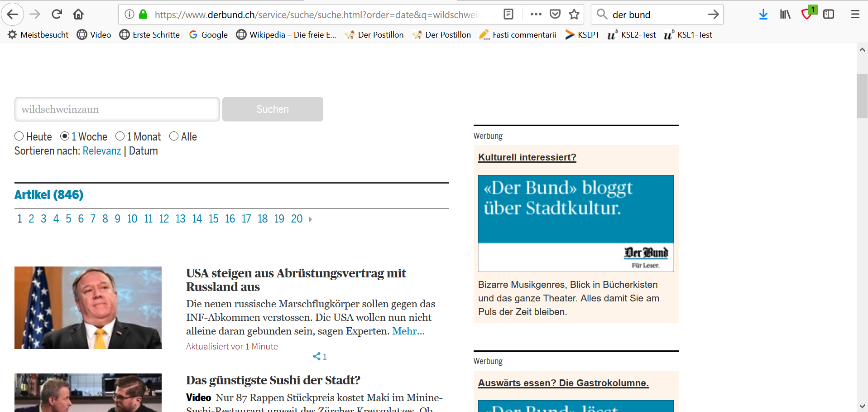Open USA steigen aus Abrüstungsvertrag headline
Screen dimensions: 868x412
[296, 280]
